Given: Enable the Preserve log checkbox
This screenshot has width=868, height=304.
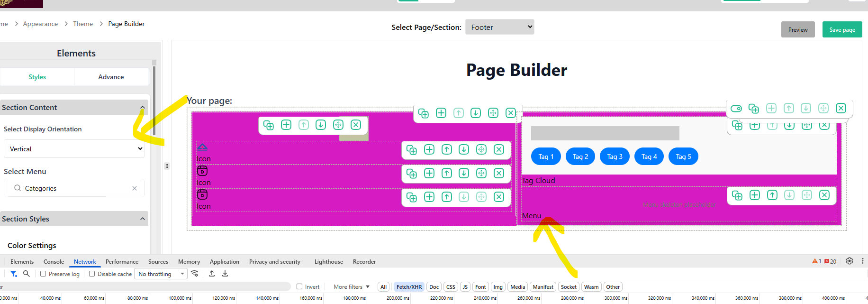Looking at the screenshot, I should [x=43, y=274].
